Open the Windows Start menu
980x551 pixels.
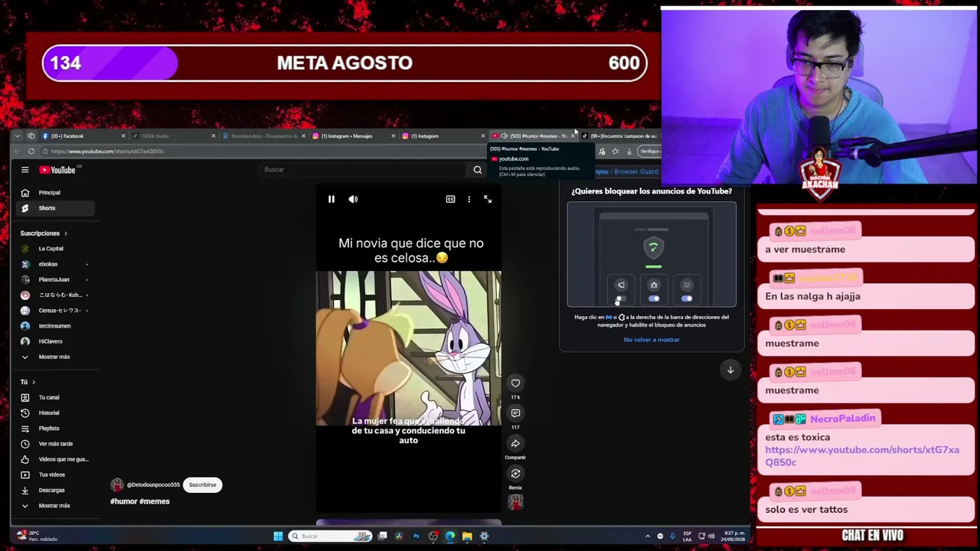point(278,536)
